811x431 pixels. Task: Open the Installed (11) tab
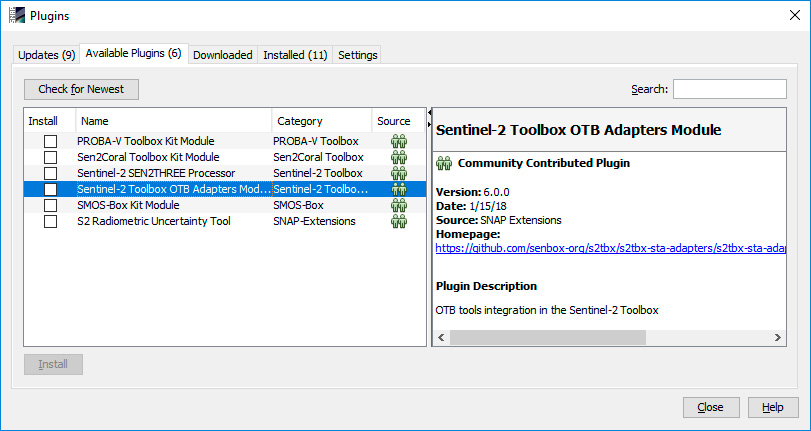point(295,55)
